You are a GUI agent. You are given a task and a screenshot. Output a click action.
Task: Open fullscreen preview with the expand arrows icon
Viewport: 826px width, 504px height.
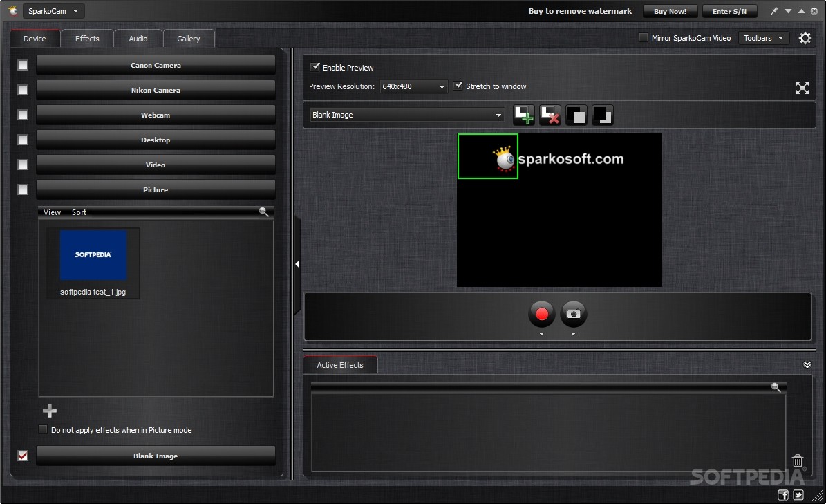pyautogui.click(x=802, y=87)
